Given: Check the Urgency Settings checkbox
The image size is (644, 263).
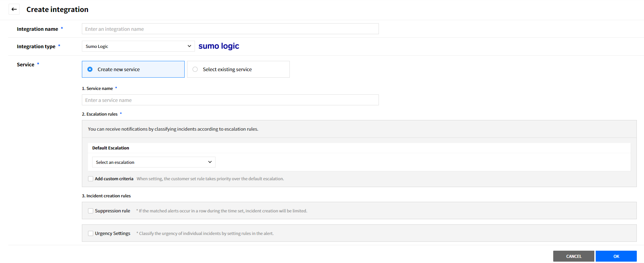Looking at the screenshot, I should point(91,234).
